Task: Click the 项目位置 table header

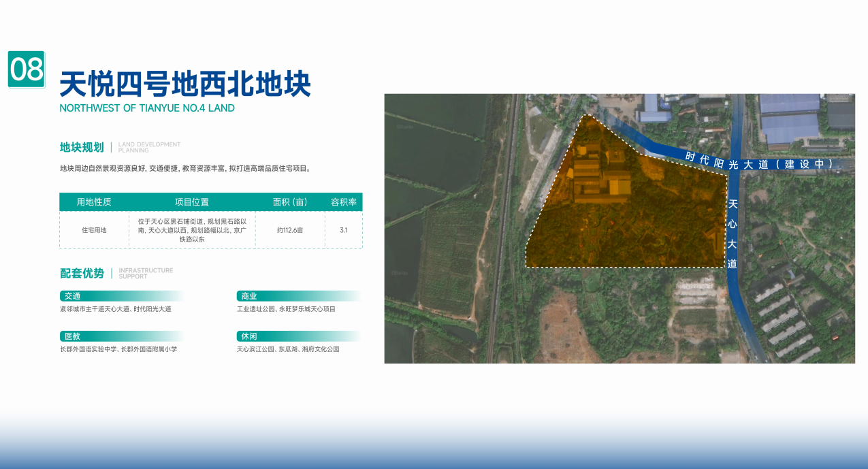Action: pyautogui.click(x=192, y=202)
